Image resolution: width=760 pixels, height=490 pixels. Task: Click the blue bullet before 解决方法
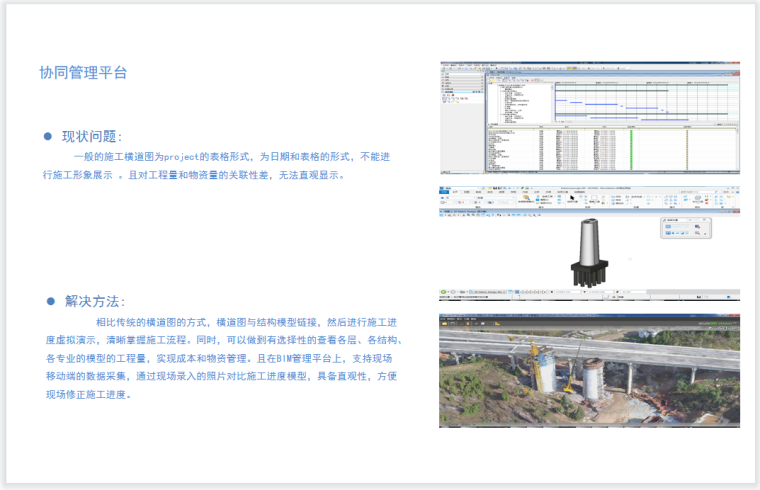click(x=48, y=300)
